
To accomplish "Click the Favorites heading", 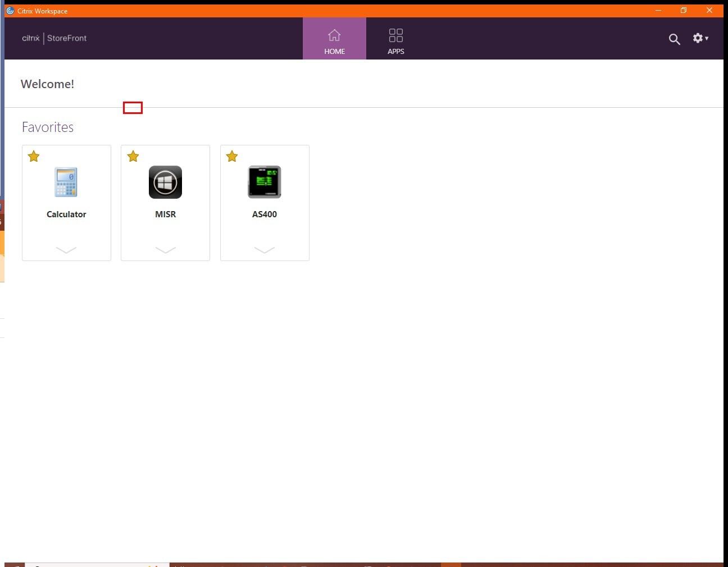I will (x=48, y=127).
